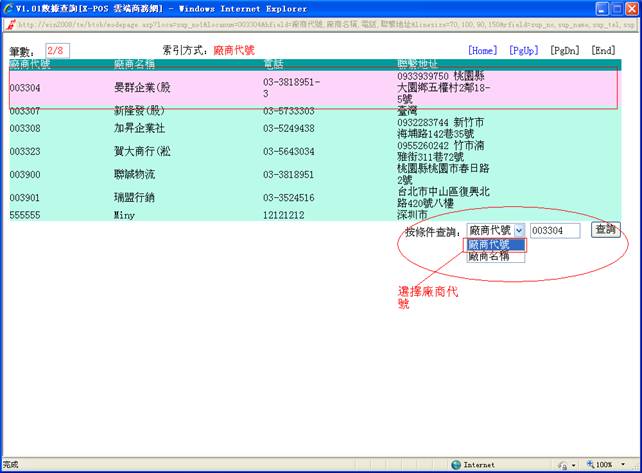This screenshot has width=642, height=473.
Task: Click the record count field showing 2/8
Action: [56, 50]
